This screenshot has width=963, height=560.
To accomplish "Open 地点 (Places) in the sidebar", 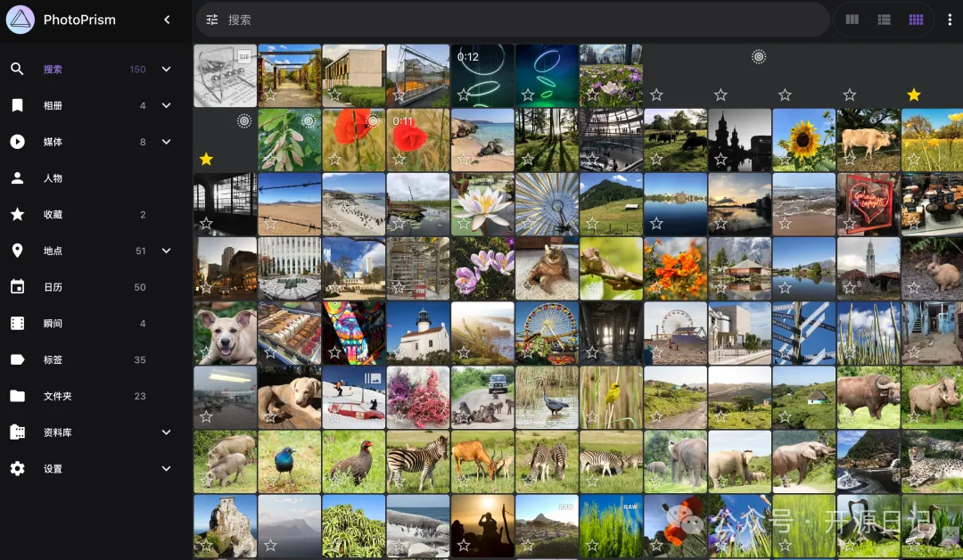I will 53,251.
